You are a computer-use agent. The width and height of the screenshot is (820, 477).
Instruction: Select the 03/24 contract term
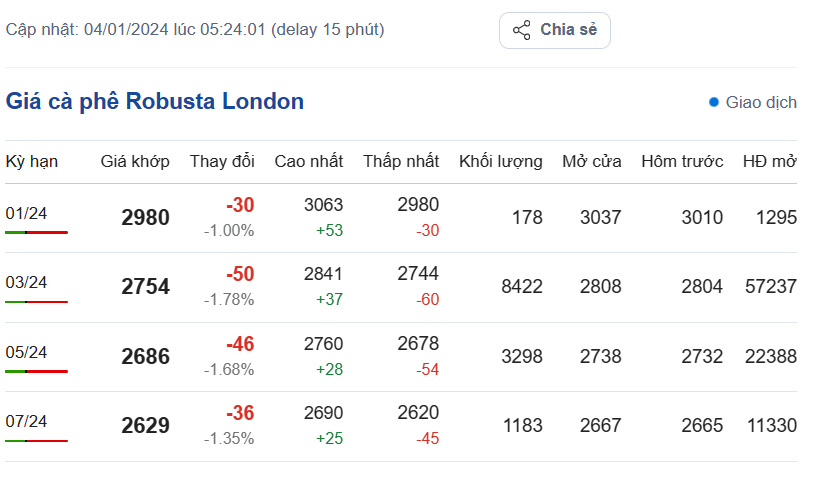click(26, 282)
